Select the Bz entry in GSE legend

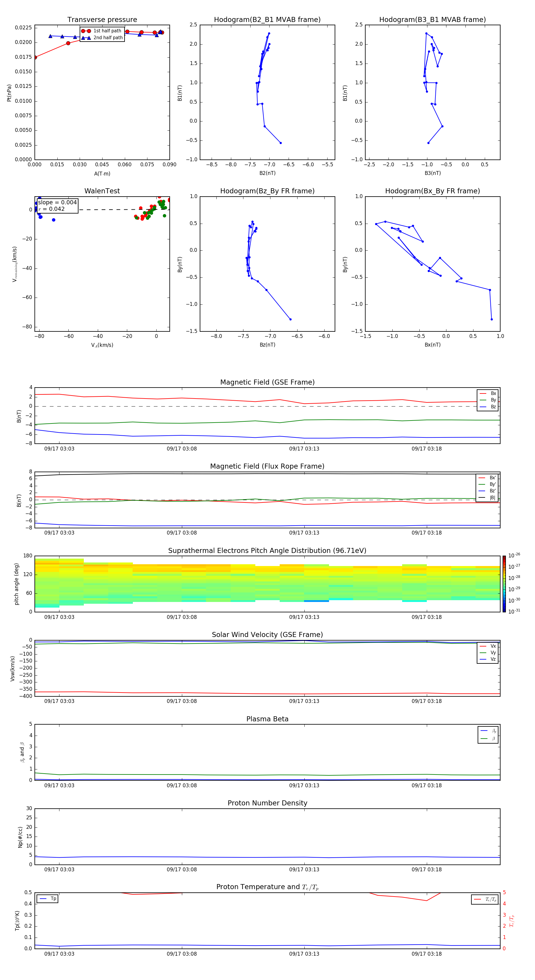click(488, 407)
